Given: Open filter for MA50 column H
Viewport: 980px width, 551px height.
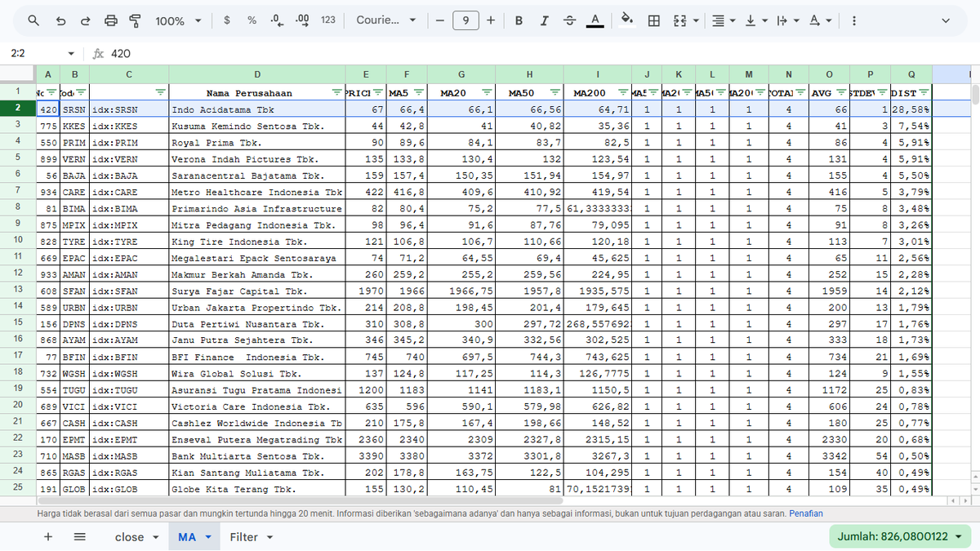Looking at the screenshot, I should pos(555,92).
